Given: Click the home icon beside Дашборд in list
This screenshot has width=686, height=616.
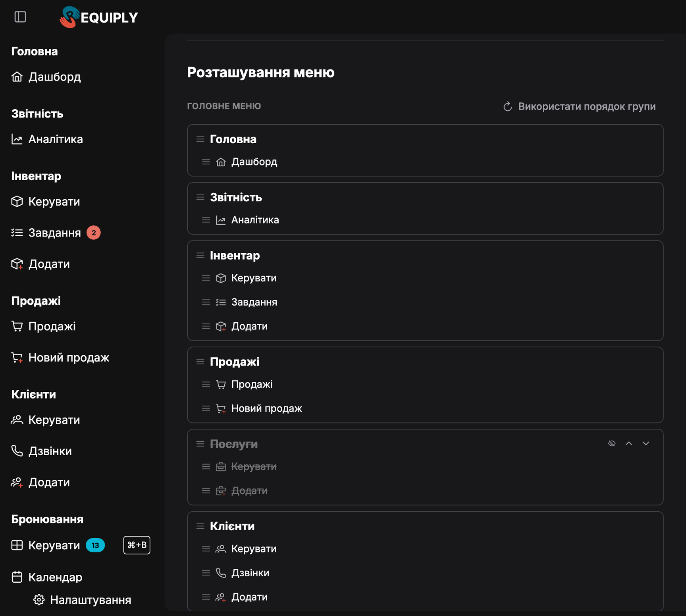Looking at the screenshot, I should click(221, 162).
